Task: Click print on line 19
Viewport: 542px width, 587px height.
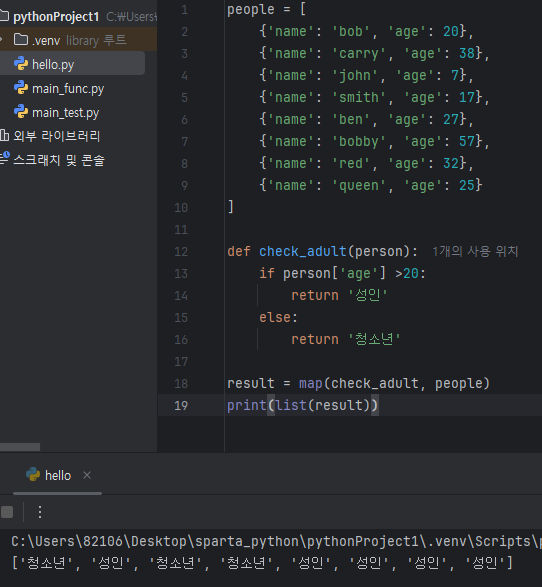Action: (x=246, y=405)
